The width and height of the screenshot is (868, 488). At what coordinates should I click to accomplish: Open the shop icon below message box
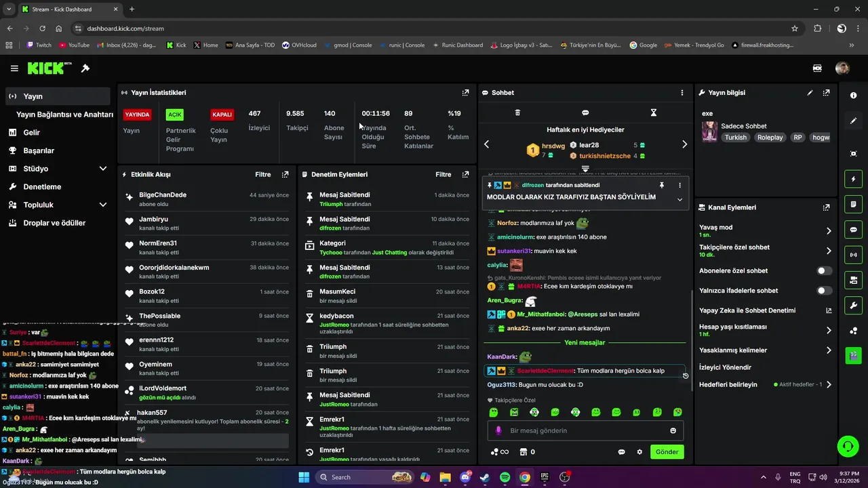pyautogui.click(x=523, y=452)
